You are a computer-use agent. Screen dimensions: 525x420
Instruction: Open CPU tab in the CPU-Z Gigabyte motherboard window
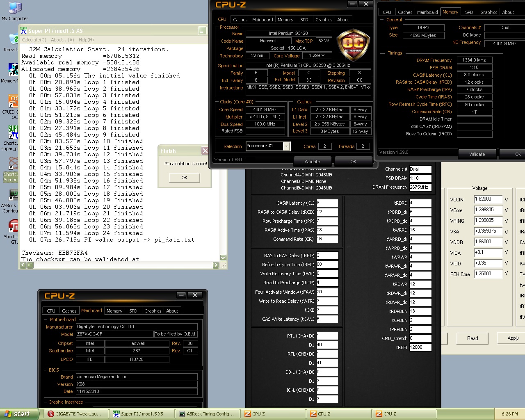(x=51, y=311)
